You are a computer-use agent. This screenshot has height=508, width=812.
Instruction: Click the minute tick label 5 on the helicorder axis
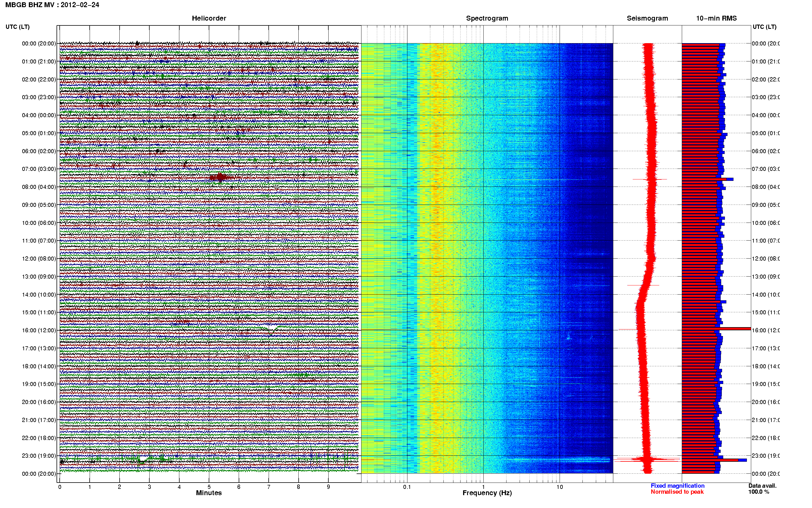click(209, 487)
